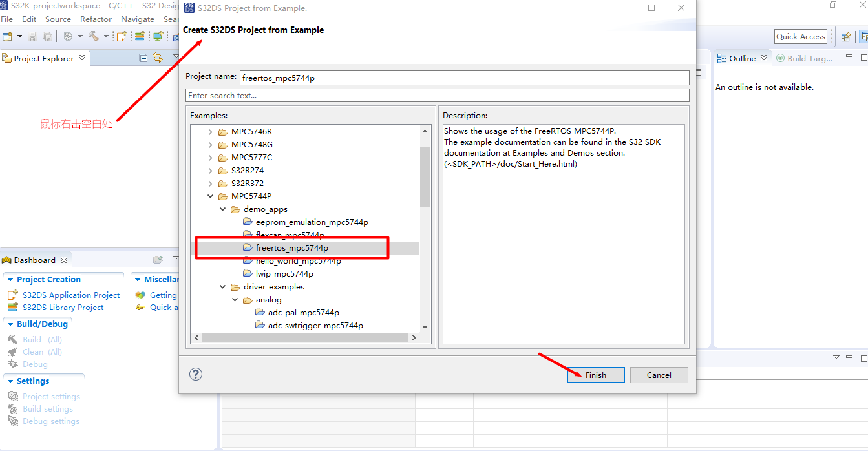The image size is (868, 451).
Task: Open the Navigate menu
Action: [138, 19]
